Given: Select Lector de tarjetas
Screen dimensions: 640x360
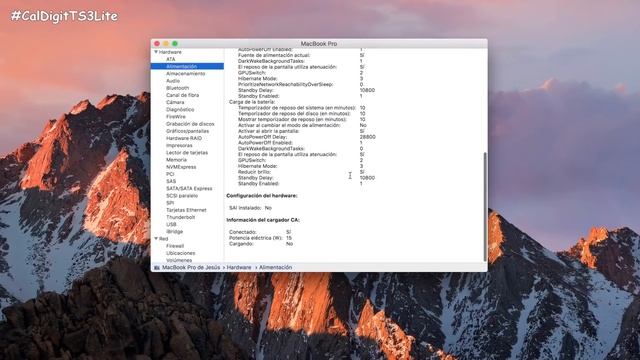Looking at the screenshot, I should (x=187, y=153).
